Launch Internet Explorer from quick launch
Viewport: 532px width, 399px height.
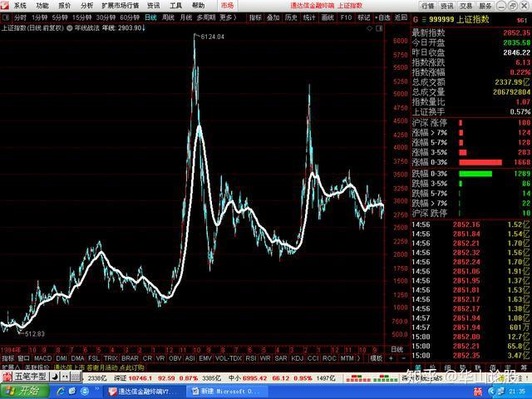[x=61, y=392]
